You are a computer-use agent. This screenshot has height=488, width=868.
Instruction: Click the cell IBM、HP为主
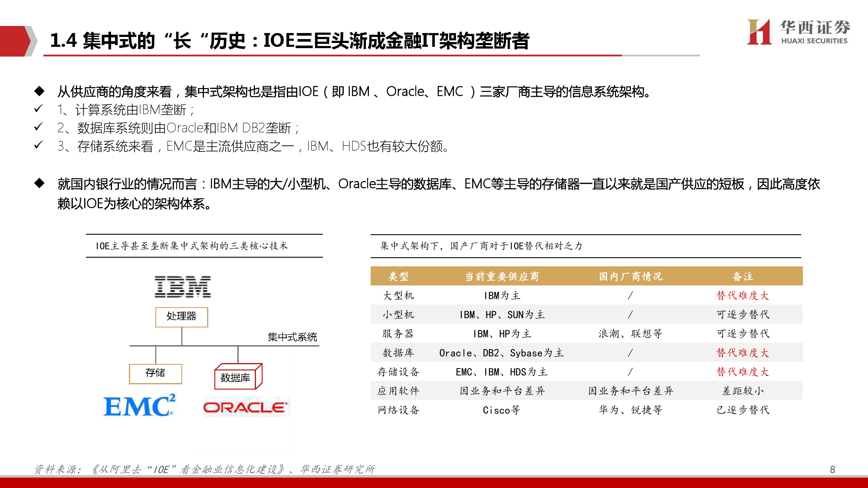pos(502,334)
